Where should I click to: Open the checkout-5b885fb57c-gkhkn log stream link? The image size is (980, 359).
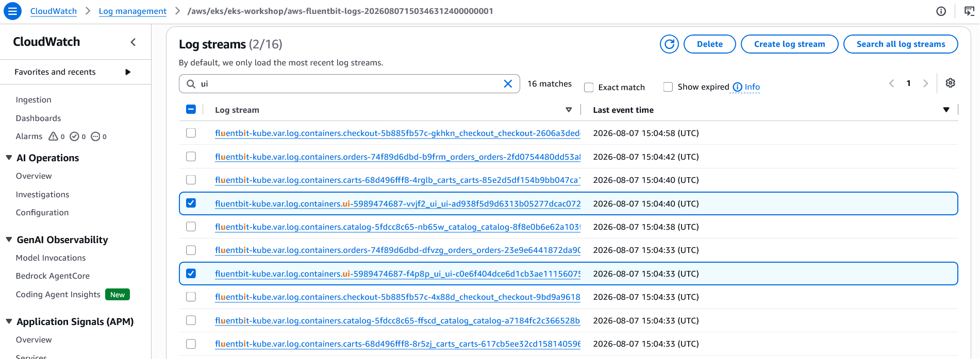point(397,133)
